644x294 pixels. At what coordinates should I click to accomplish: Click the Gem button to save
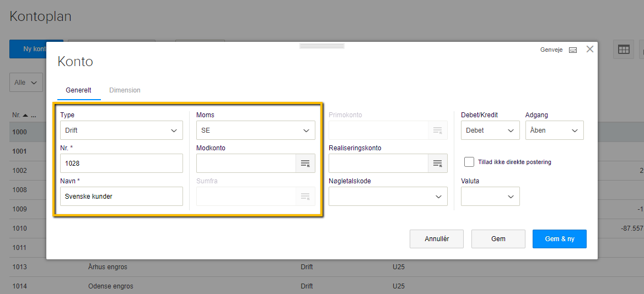tap(498, 239)
